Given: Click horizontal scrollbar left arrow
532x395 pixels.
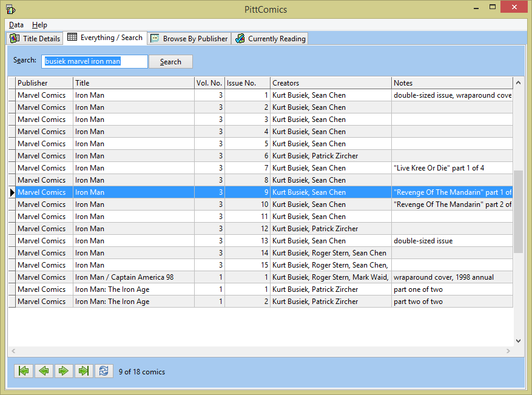Looking at the screenshot, I should point(13,351).
